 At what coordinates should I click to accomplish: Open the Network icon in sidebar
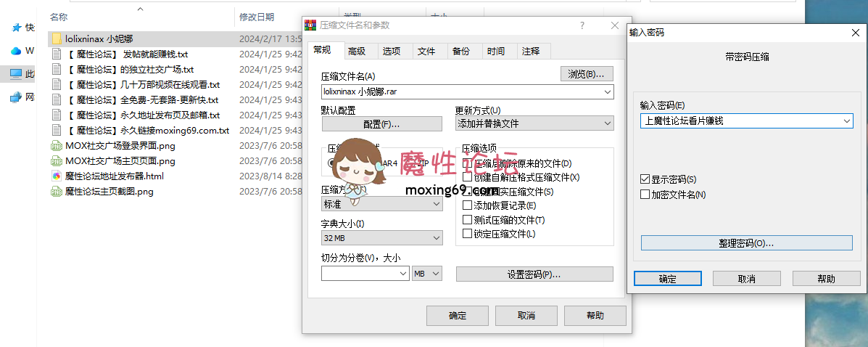(16, 97)
